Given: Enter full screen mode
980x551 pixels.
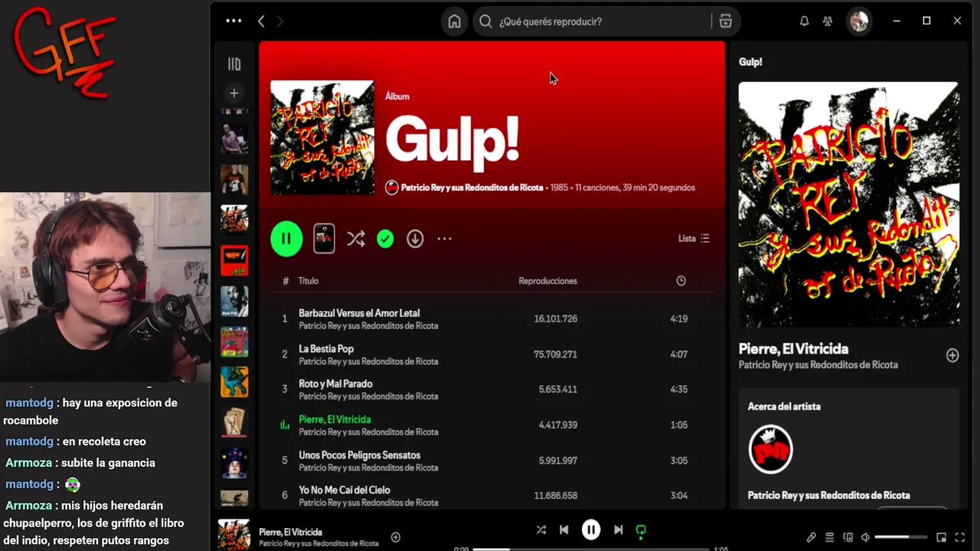Looking at the screenshot, I should [x=960, y=537].
